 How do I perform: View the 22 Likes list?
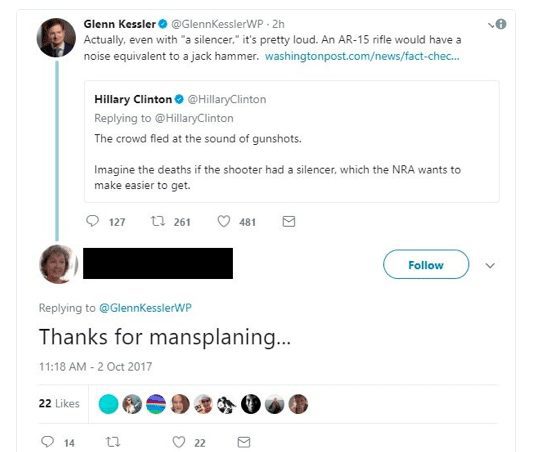[x=59, y=404]
